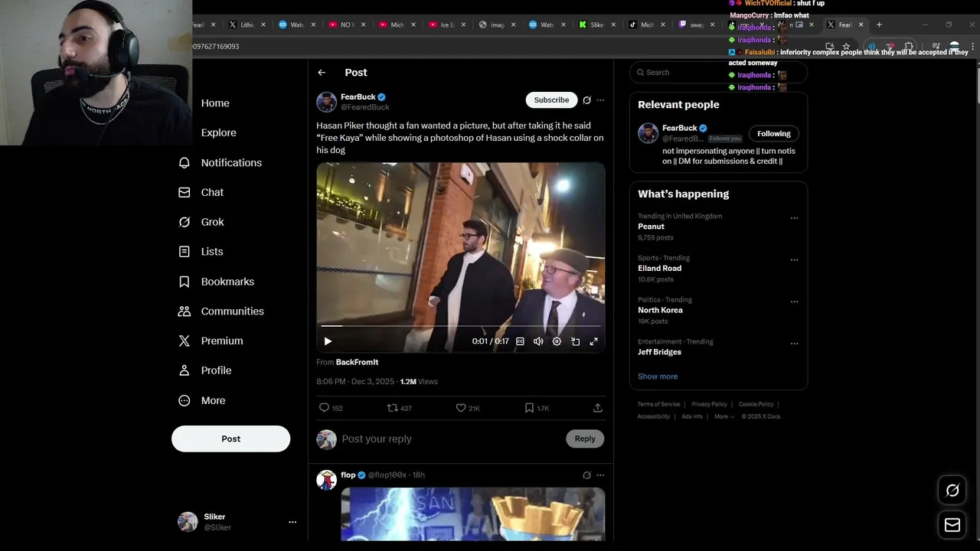Toggle video captions
The width and height of the screenshot is (980, 551).
pyautogui.click(x=520, y=341)
